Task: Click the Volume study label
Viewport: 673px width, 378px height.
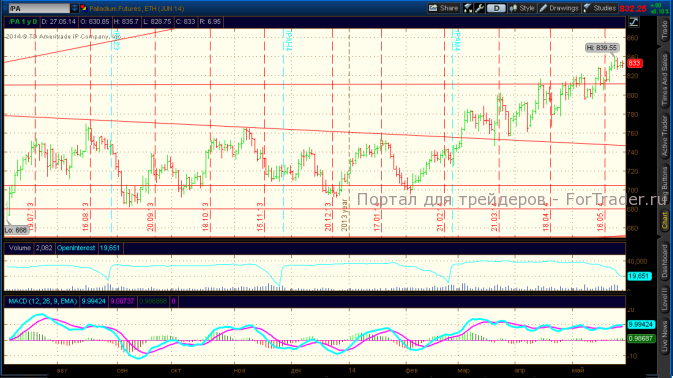Action: 20,248
